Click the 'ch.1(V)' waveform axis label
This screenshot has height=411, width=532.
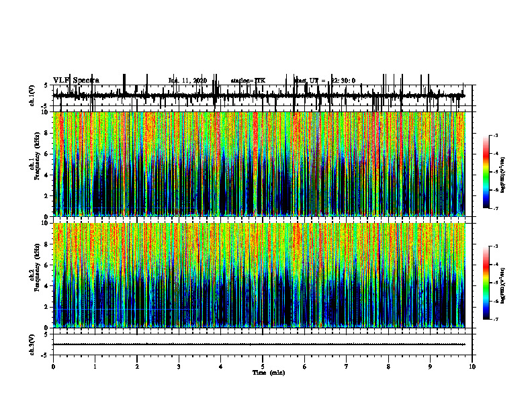coord(32,95)
